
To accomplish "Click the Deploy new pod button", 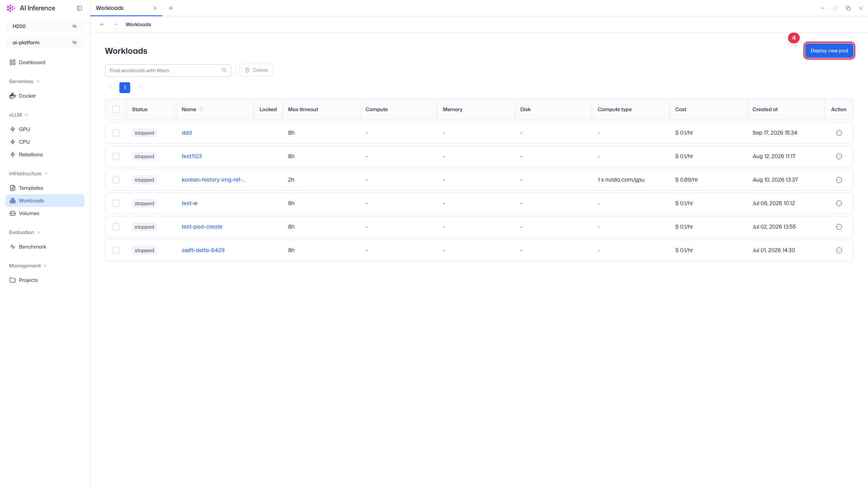I will [x=829, y=51].
